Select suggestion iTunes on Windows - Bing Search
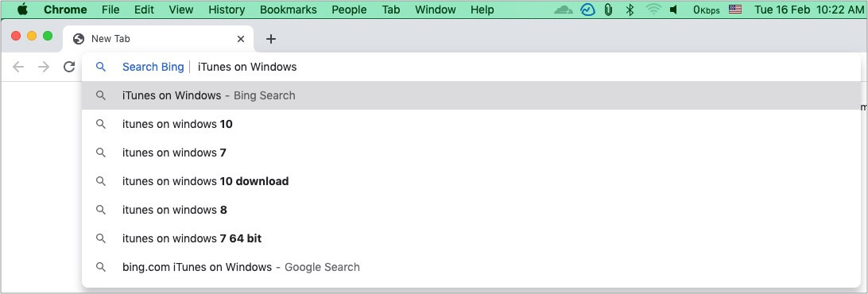This screenshot has height=294, width=868. pos(471,95)
